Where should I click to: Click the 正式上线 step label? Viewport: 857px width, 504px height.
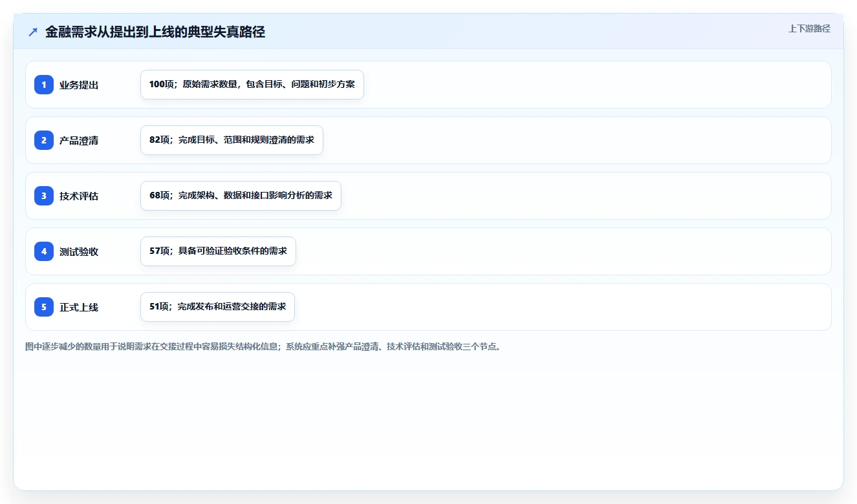tap(79, 307)
